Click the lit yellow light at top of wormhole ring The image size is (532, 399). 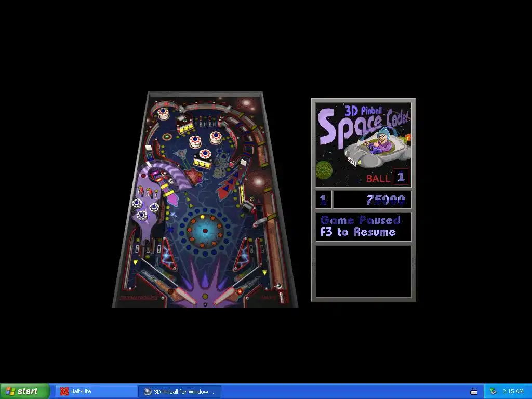tap(203, 217)
